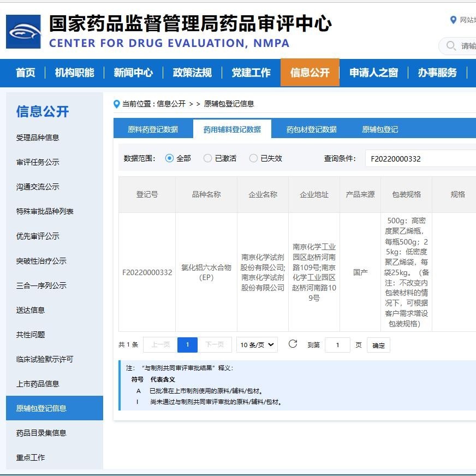The width and height of the screenshot is (476, 476).
Task: Open 送达信息 in sidebar
Action: (31, 310)
